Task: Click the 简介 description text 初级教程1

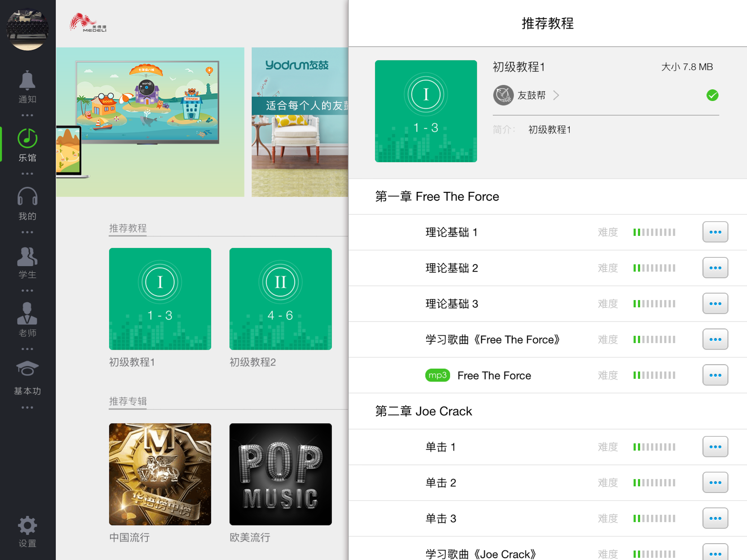Action: click(x=549, y=130)
